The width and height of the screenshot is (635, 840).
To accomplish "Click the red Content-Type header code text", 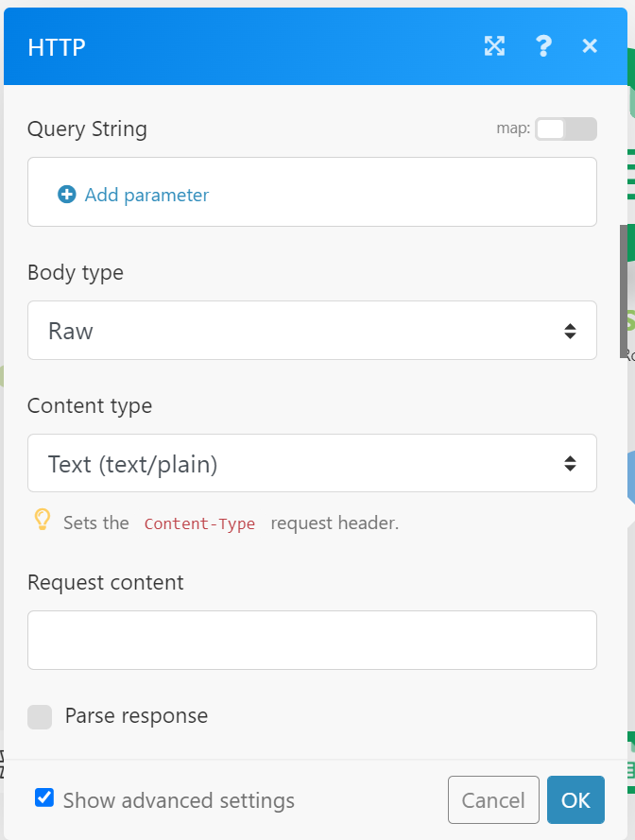I will 199,523.
